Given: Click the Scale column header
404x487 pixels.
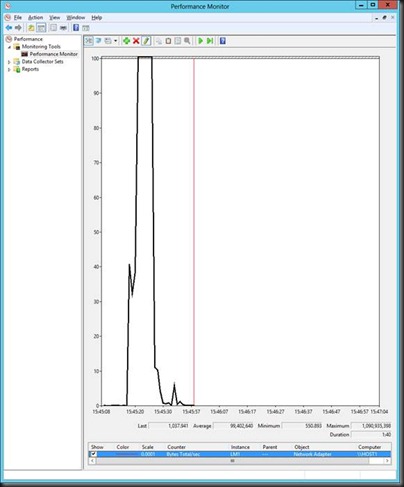Looking at the screenshot, I should point(147,447).
